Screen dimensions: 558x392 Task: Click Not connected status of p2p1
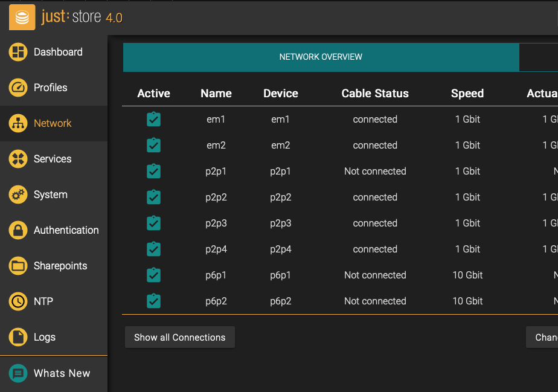(x=375, y=172)
